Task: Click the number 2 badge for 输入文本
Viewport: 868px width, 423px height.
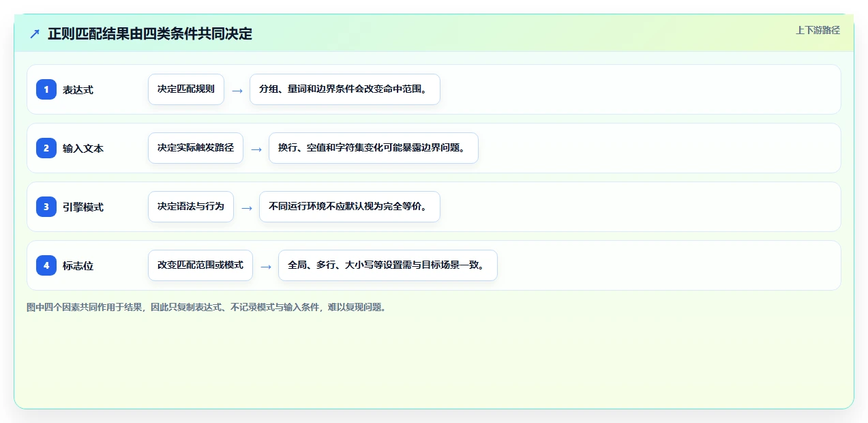Action: tap(46, 148)
